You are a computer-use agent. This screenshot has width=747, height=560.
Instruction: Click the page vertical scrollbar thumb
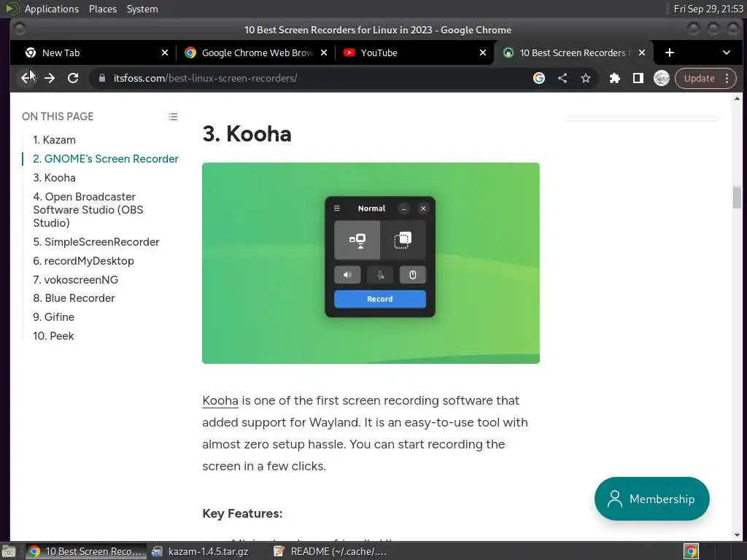737,197
